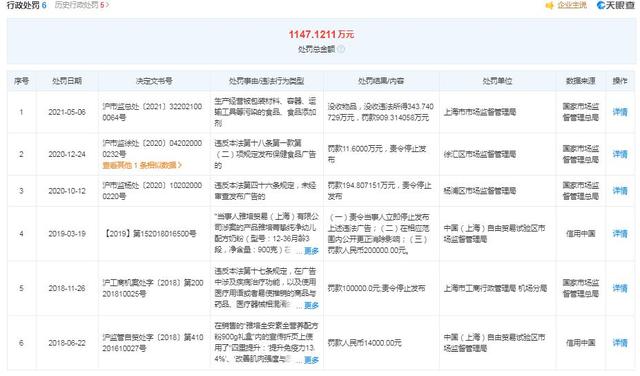Image resolution: width=640 pixels, height=376 pixels.
Task: Open 详情 for the 2019-03-19 penalty
Action: tap(620, 234)
